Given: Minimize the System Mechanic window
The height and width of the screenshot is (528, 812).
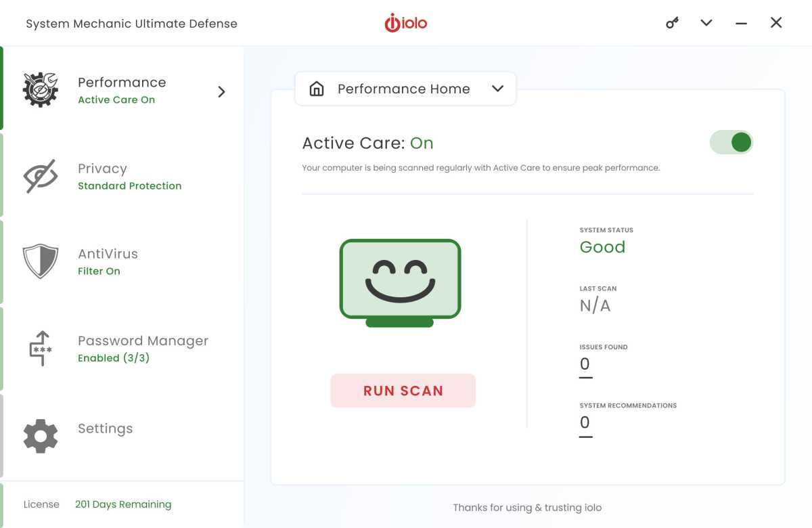Looking at the screenshot, I should click(x=742, y=23).
